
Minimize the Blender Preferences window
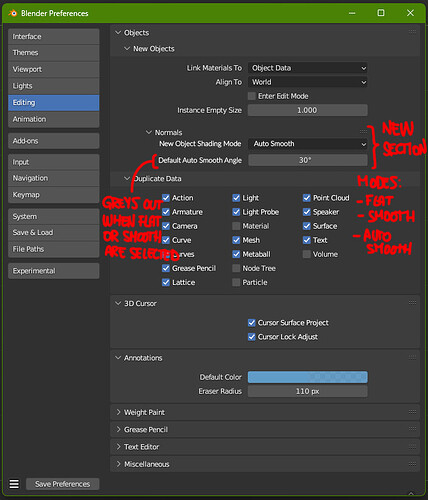click(x=352, y=13)
